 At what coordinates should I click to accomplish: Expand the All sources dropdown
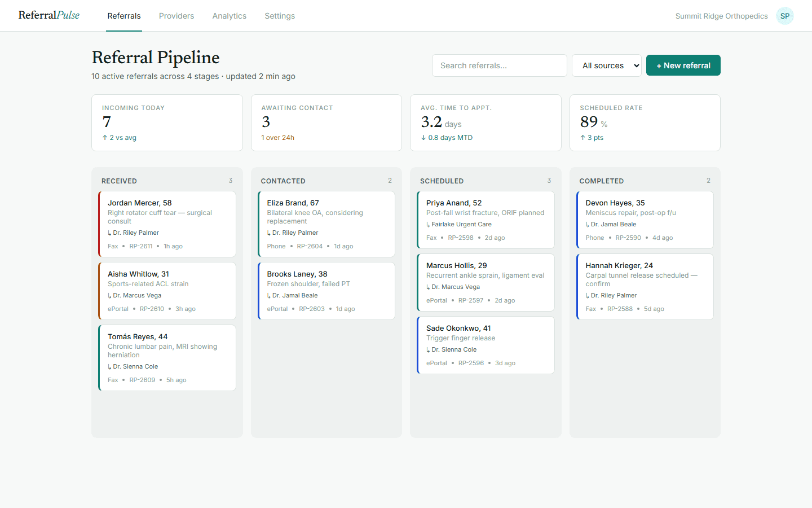click(x=607, y=65)
